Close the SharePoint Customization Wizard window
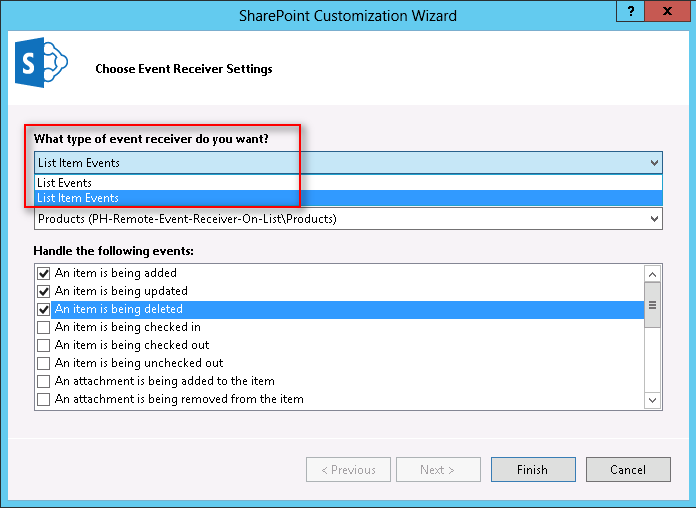Screen dimensions: 696x508 667,11
